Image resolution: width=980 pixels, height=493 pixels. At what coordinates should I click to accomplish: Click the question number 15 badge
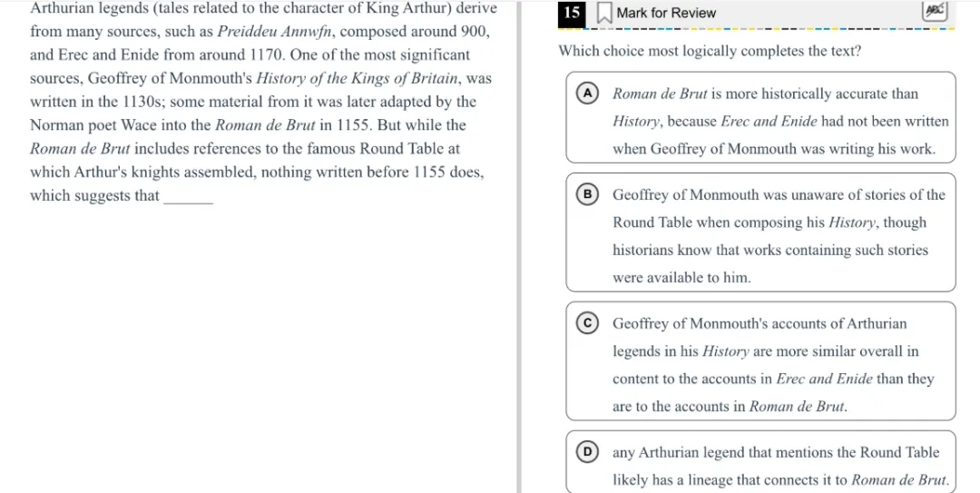[572, 13]
